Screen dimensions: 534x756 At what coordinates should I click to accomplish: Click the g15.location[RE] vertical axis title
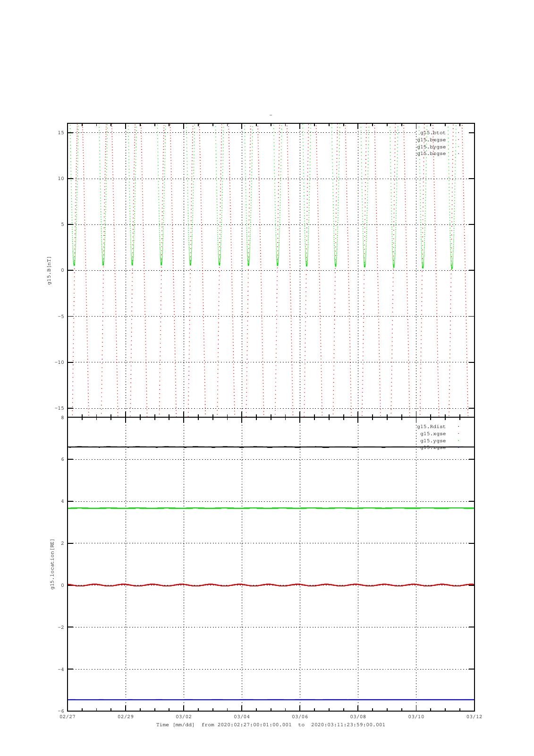(x=53, y=564)
